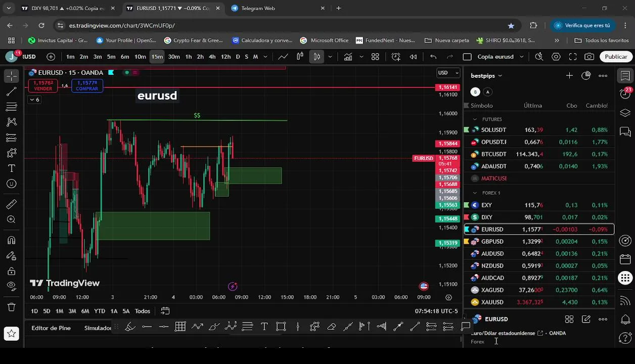Viewport: 635px width, 364px height.
Task: Switch chart to line style icon
Action: pos(283,57)
